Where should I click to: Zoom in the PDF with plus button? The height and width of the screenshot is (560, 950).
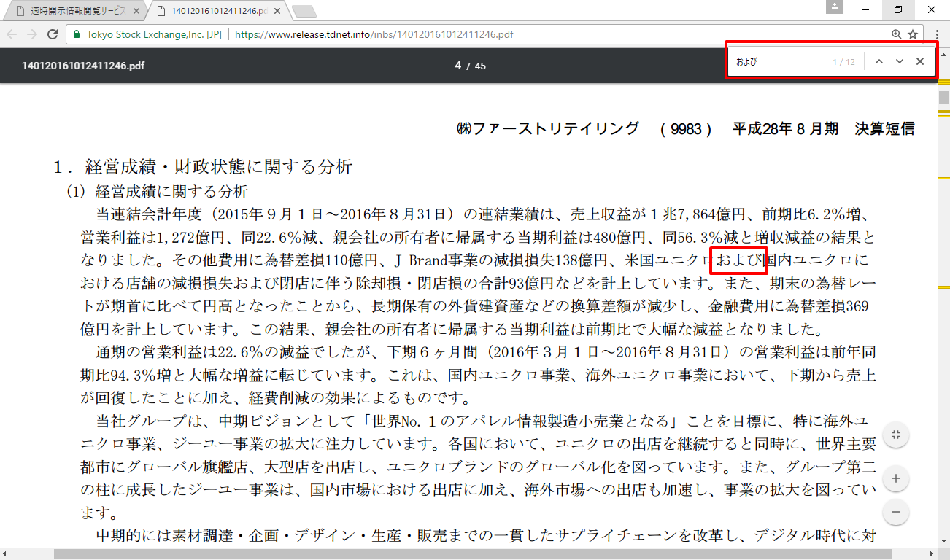[896, 479]
